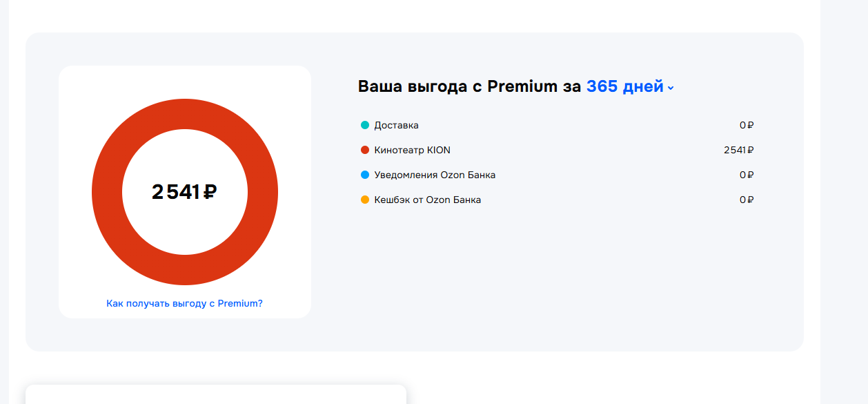Click the 0 ₽ amount for Доставка

[747, 125]
